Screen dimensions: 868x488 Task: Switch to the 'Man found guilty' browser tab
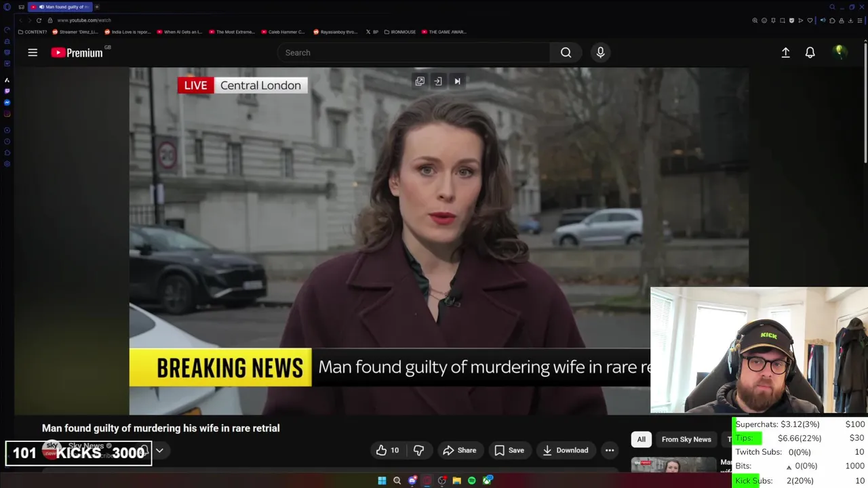click(x=60, y=7)
